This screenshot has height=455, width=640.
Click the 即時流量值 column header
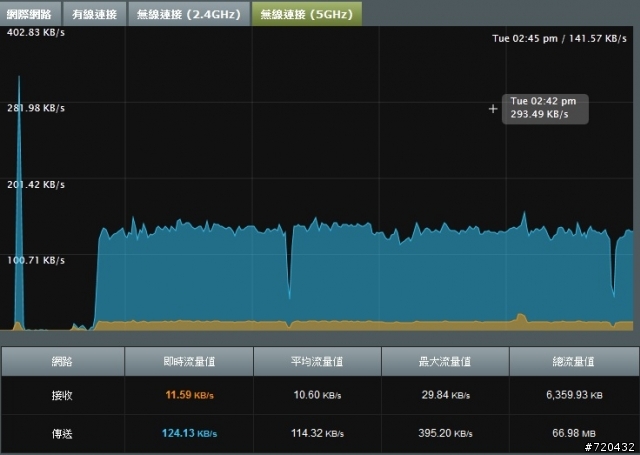click(x=189, y=361)
